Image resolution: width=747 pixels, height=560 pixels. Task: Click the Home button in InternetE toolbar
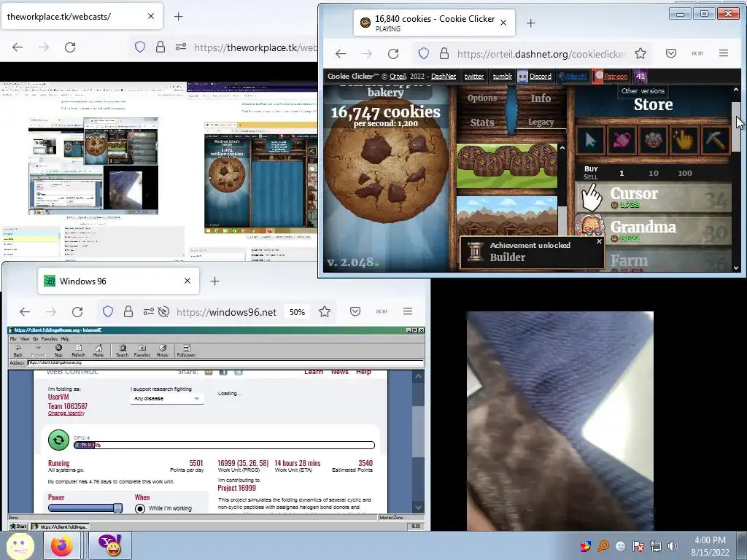[x=98, y=351]
